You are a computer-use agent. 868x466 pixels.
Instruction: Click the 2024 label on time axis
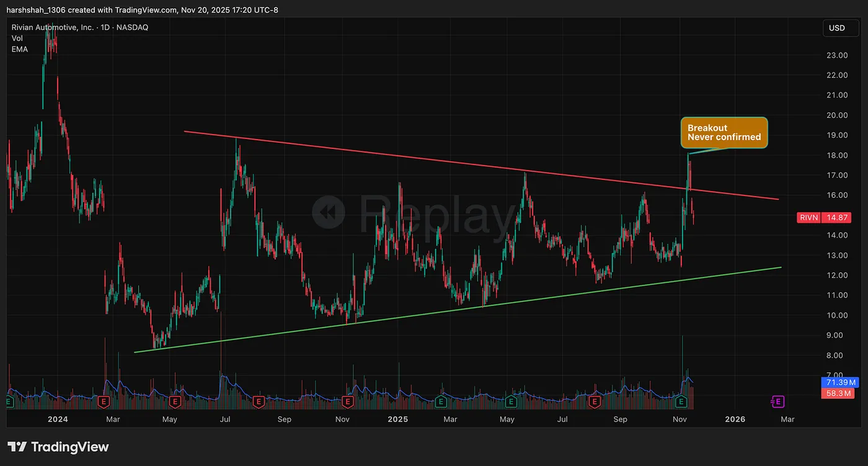coord(57,419)
